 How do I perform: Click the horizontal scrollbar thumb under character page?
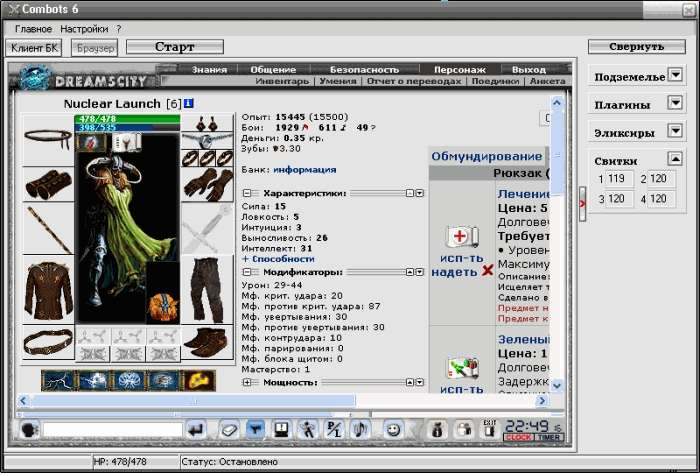(193, 401)
